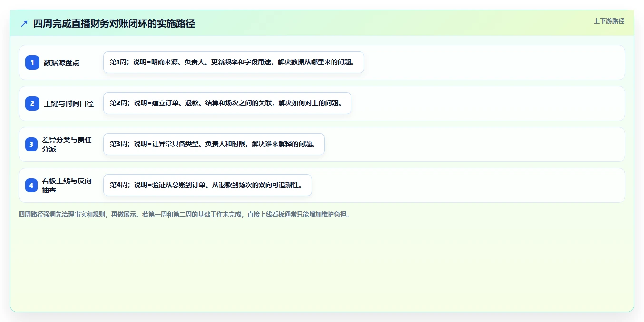Open the 第4周 description box
This screenshot has width=644, height=322.
click(207, 185)
